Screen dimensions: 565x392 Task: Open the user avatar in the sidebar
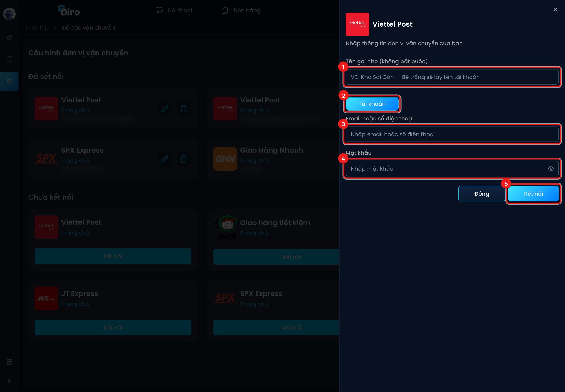coord(9,14)
